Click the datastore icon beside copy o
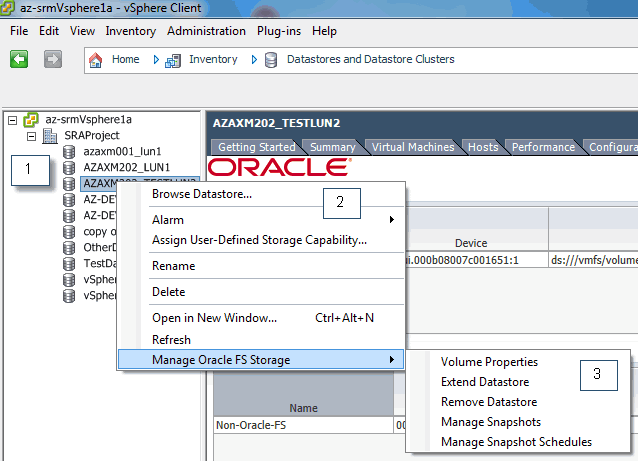638x461 pixels. (69, 232)
